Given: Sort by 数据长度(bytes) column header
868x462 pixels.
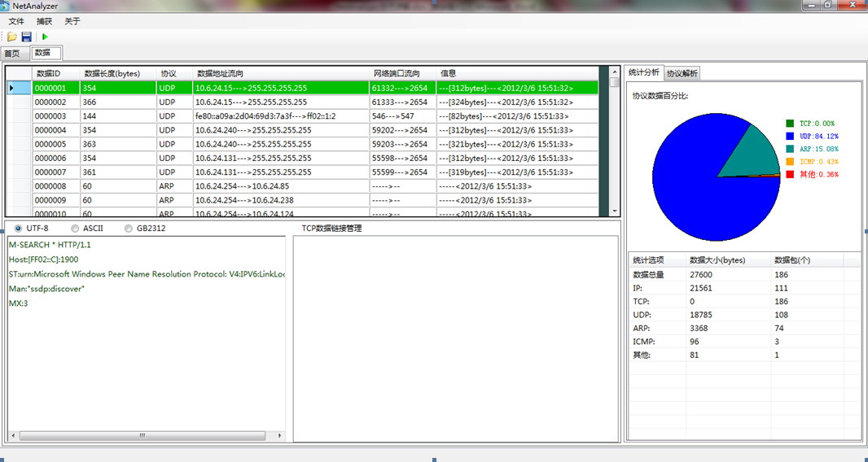Looking at the screenshot, I should [x=118, y=73].
